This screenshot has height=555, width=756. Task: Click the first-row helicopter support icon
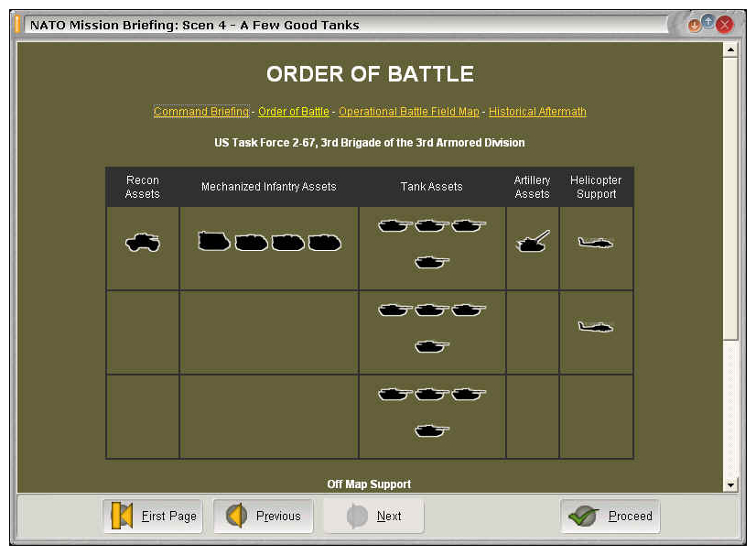(x=596, y=243)
